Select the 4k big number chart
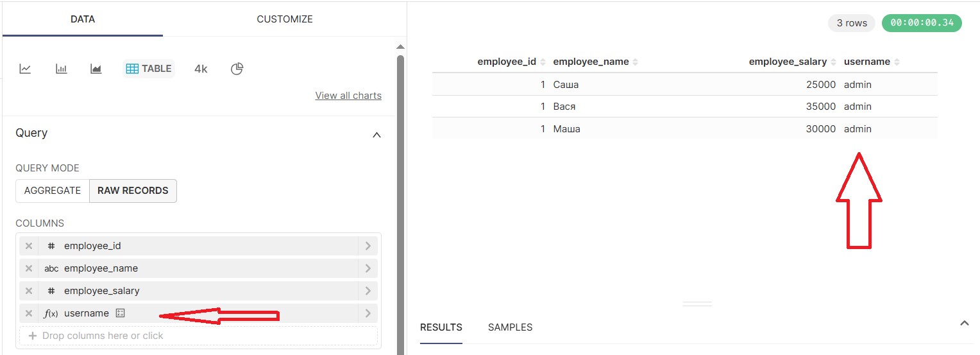 (201, 69)
